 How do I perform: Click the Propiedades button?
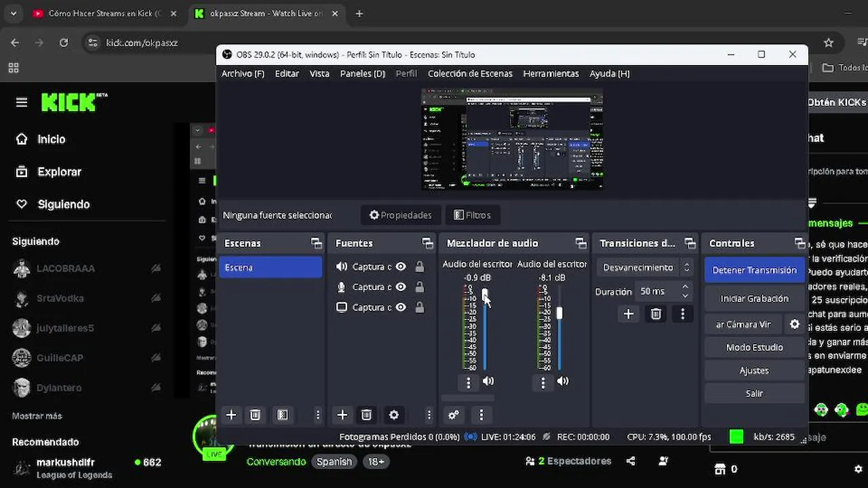401,215
